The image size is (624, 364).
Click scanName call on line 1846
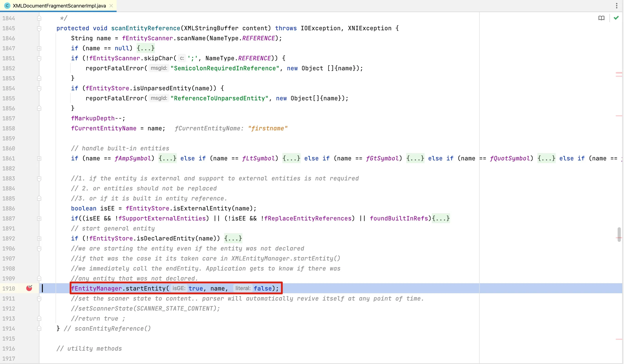[x=191, y=38]
